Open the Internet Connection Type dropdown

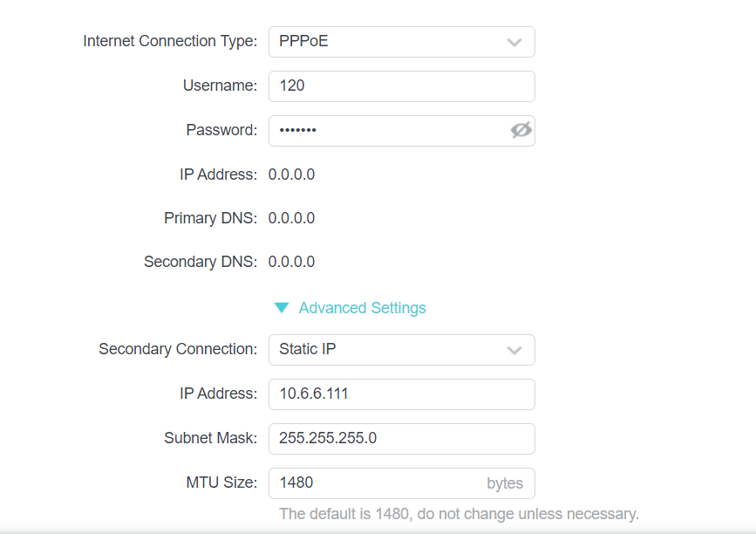pos(402,42)
